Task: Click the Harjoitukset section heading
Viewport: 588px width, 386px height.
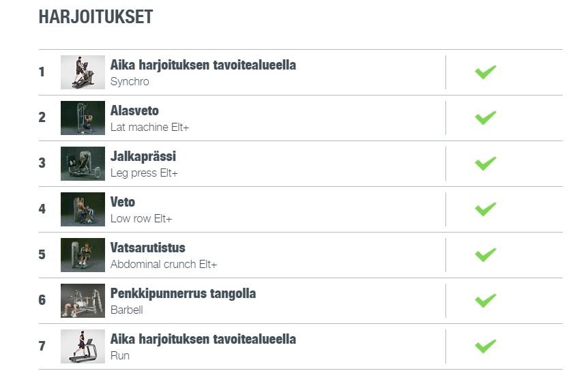Action: pos(95,17)
